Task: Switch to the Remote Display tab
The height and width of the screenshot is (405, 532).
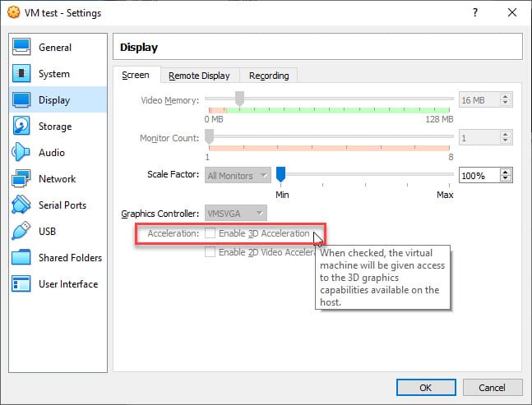Action: (x=199, y=76)
